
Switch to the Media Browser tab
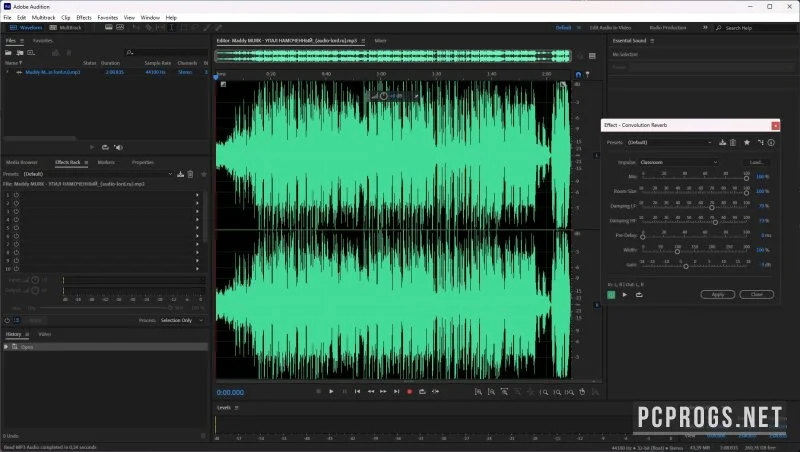tap(21, 162)
